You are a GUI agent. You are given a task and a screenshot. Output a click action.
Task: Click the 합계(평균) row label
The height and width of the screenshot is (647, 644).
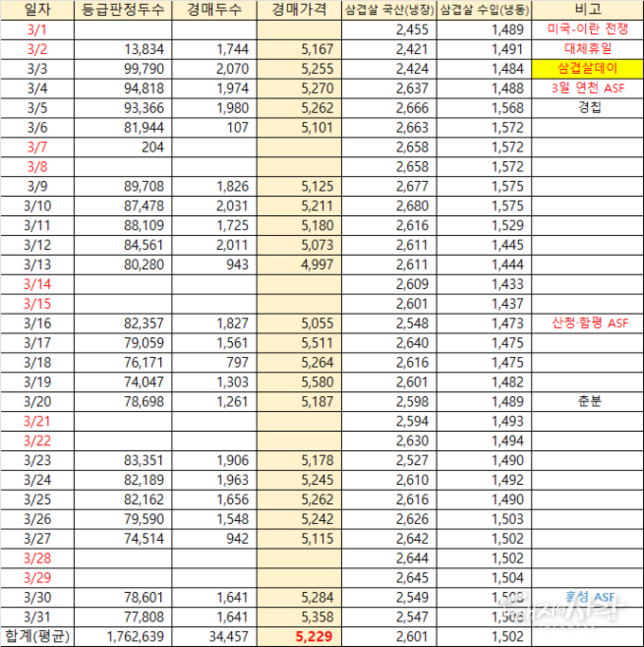(x=36, y=637)
